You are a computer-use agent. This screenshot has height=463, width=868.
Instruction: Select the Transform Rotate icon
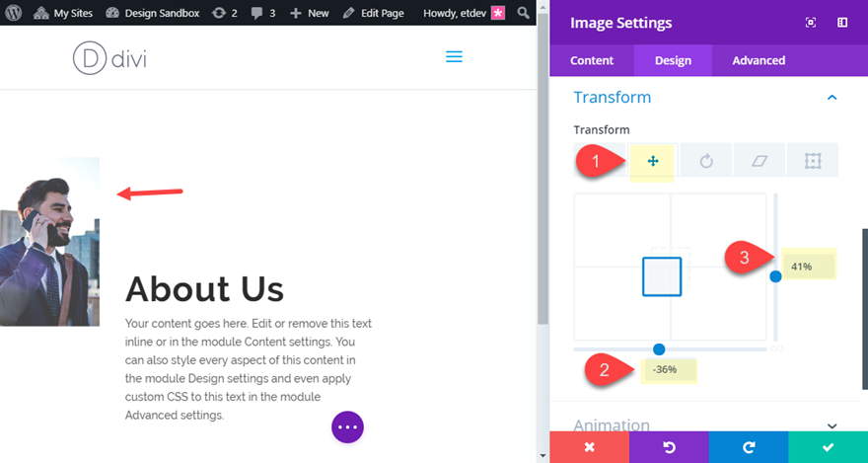coord(706,161)
